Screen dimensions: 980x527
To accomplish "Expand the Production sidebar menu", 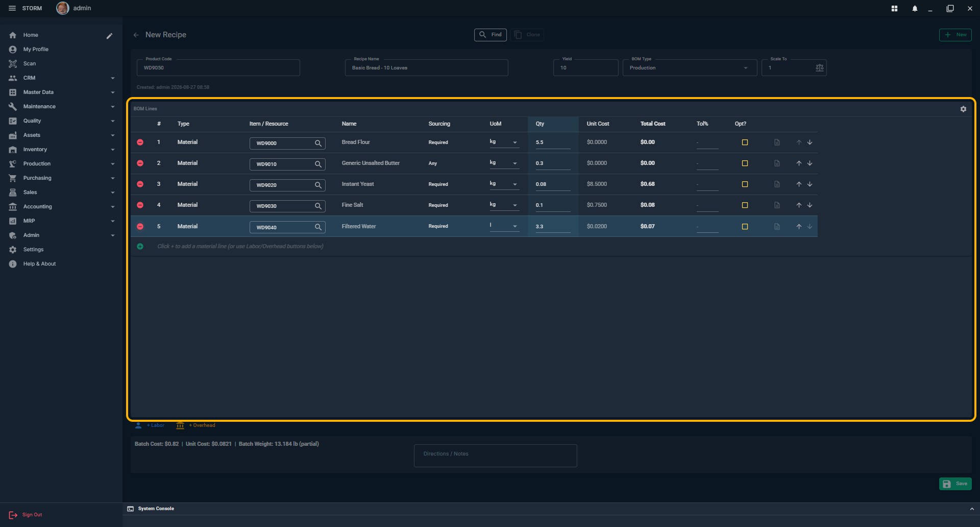I will pos(61,164).
